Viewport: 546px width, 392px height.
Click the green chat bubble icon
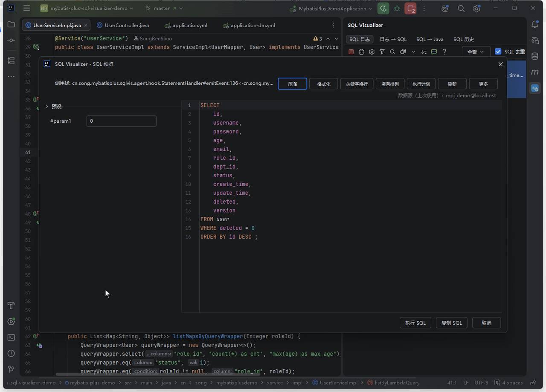click(434, 52)
